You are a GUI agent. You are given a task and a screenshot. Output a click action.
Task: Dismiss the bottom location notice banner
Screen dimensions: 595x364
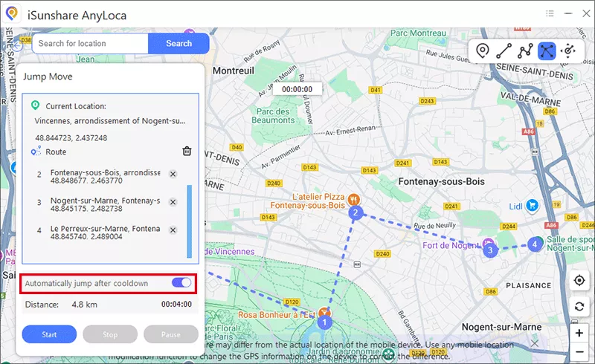[534, 343]
